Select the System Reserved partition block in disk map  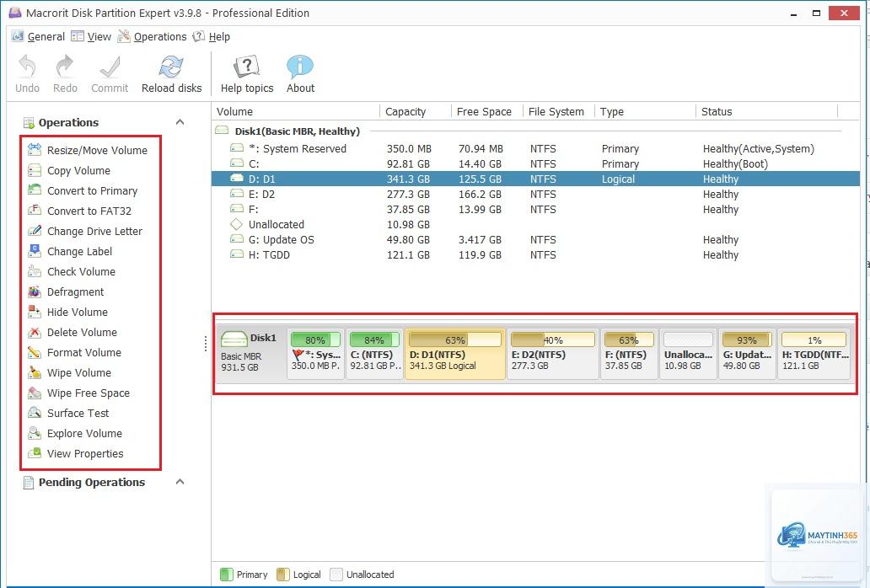(x=315, y=354)
